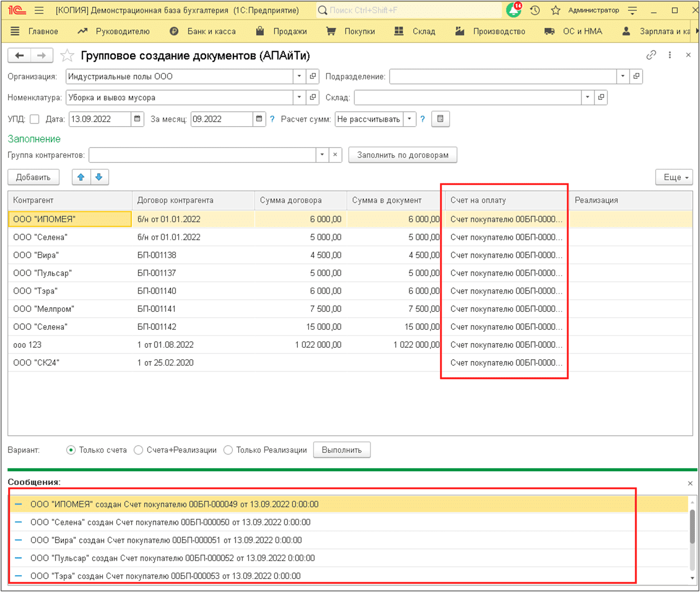
Task: Open calendar for Дата field
Action: (x=138, y=119)
